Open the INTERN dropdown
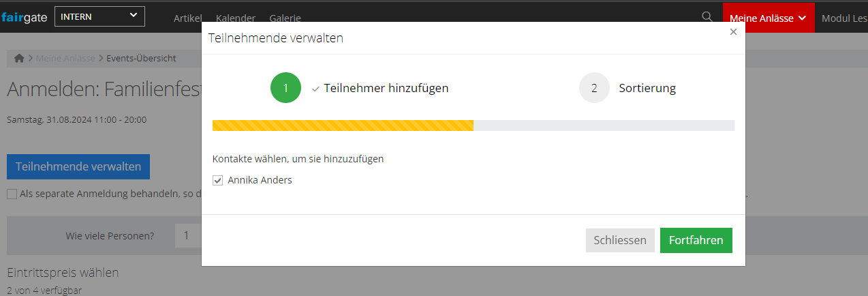The height and width of the screenshot is (296, 868). [x=99, y=16]
